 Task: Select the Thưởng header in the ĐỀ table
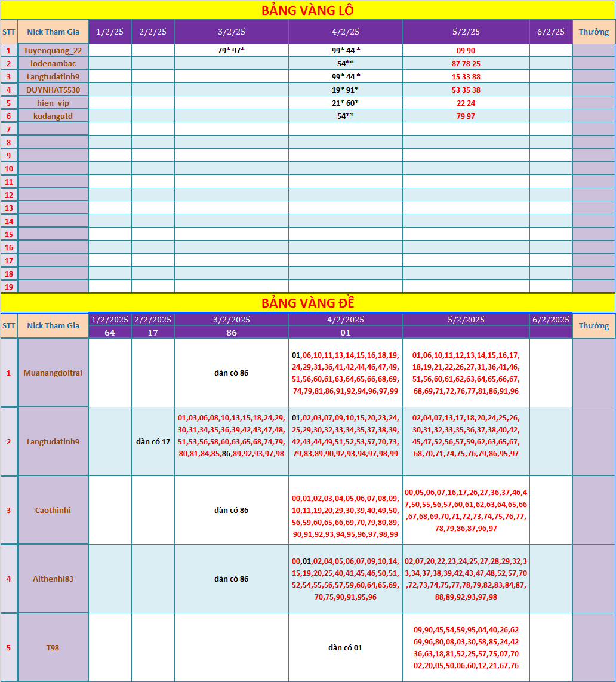594,326
